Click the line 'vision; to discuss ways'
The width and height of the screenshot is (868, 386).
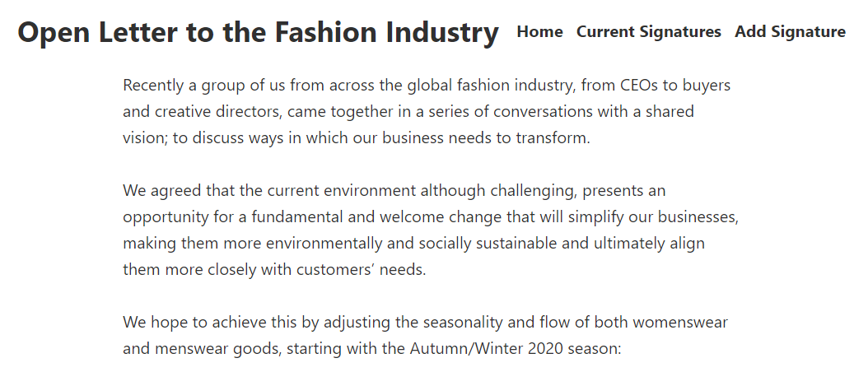pyautogui.click(x=357, y=137)
